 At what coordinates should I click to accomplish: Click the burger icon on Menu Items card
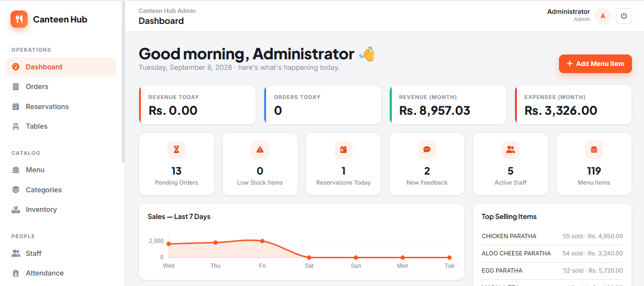[594, 150]
